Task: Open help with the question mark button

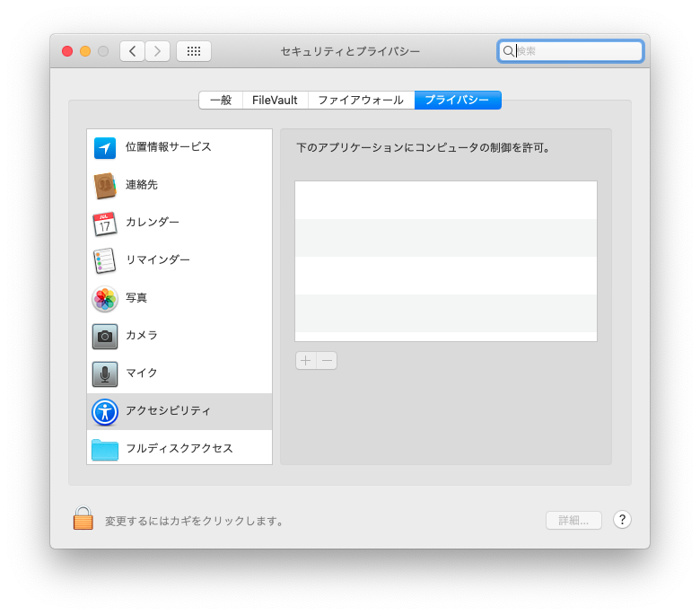Action: [622, 520]
